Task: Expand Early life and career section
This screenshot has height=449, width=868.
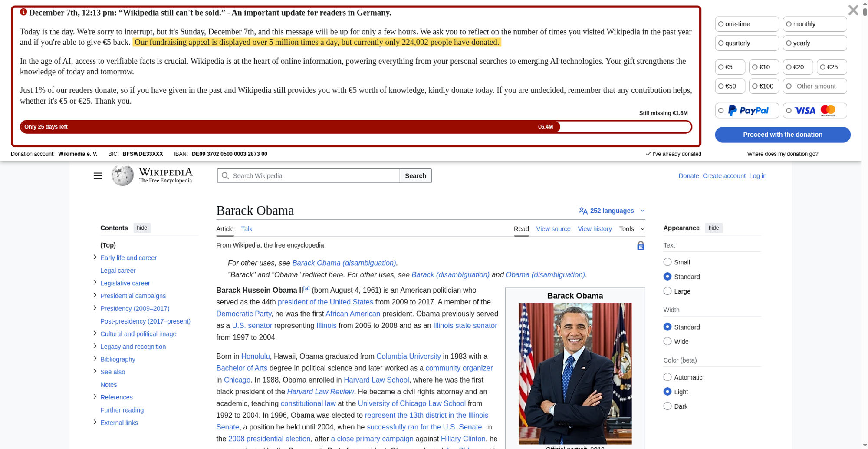Action: (x=95, y=258)
